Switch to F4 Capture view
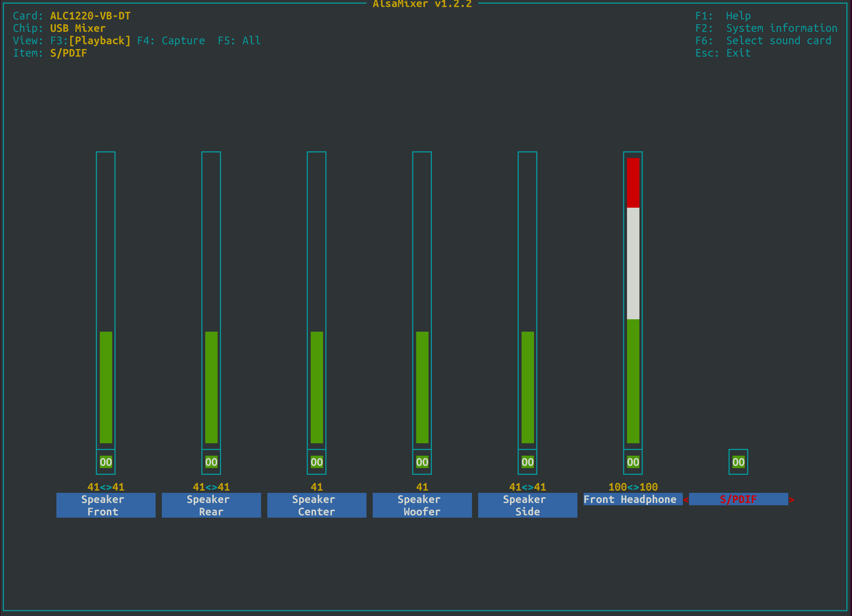 171,41
